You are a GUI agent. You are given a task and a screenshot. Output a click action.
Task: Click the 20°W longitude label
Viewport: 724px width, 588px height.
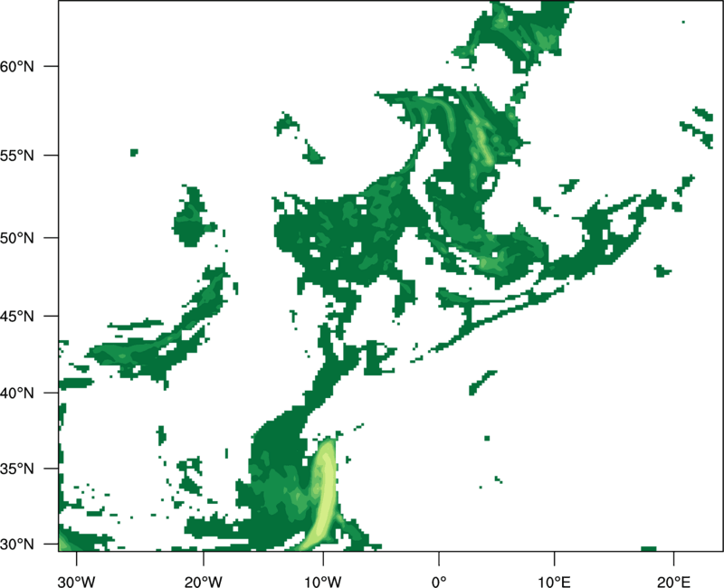[x=203, y=582]
